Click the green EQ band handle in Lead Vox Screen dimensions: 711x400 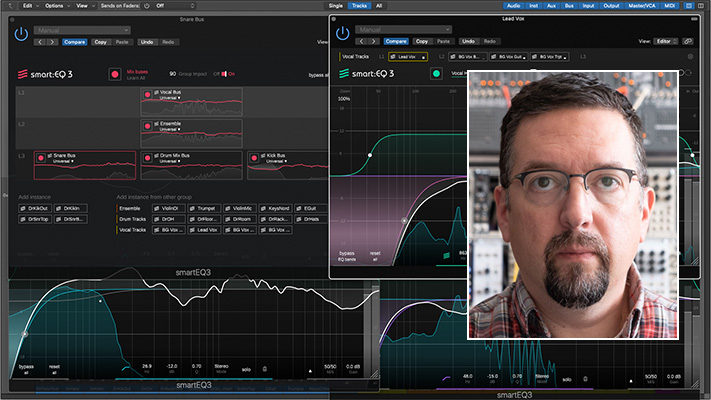(370, 155)
